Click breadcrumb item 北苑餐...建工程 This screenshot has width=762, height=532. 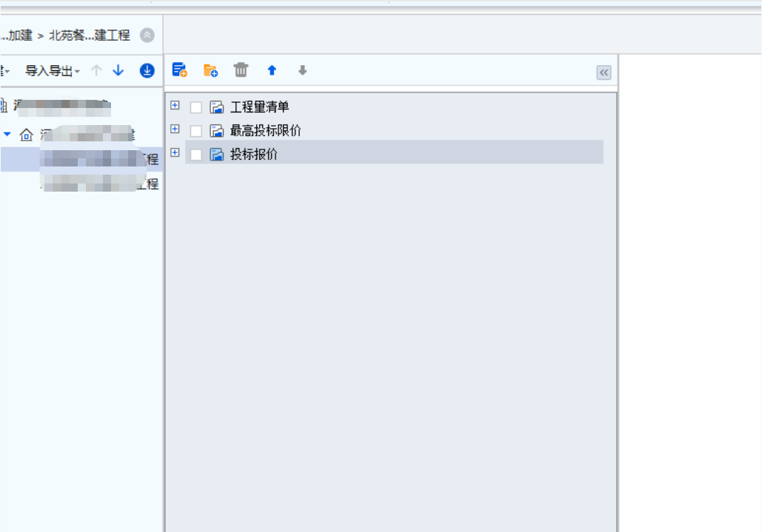tap(90, 35)
